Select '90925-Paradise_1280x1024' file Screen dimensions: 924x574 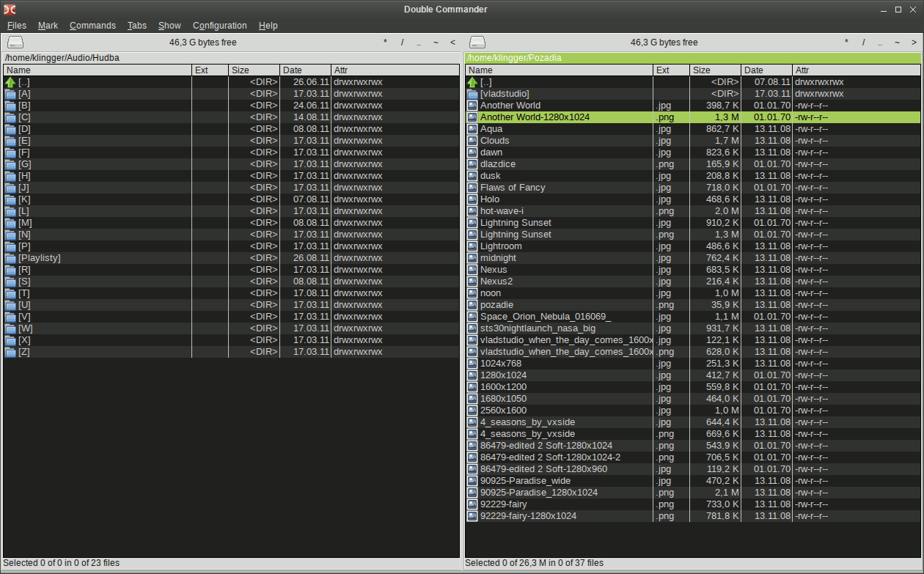pos(539,493)
